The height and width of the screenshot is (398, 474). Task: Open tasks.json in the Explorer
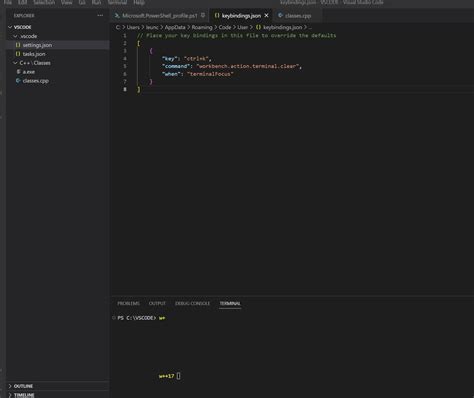58,54
